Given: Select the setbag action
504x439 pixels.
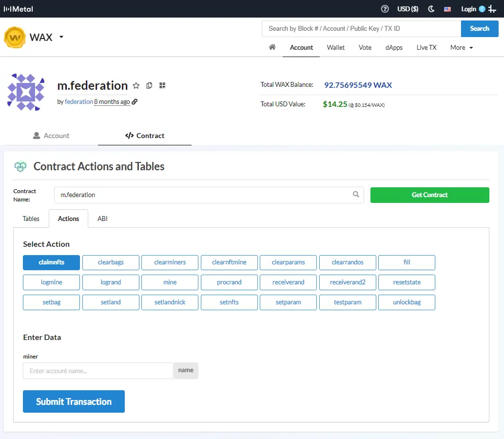Looking at the screenshot, I should point(52,302).
